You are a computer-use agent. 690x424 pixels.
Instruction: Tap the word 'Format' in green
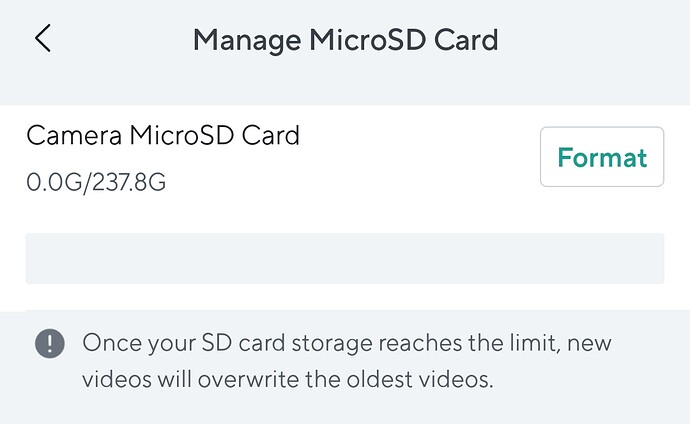pos(602,157)
